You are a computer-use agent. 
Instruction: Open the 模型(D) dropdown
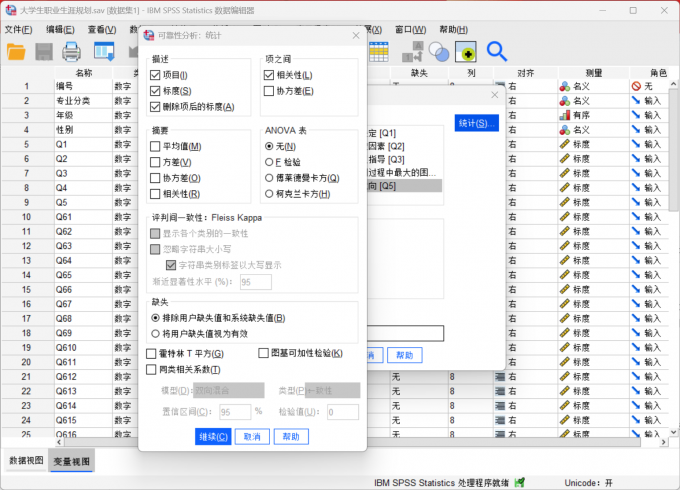(229, 390)
